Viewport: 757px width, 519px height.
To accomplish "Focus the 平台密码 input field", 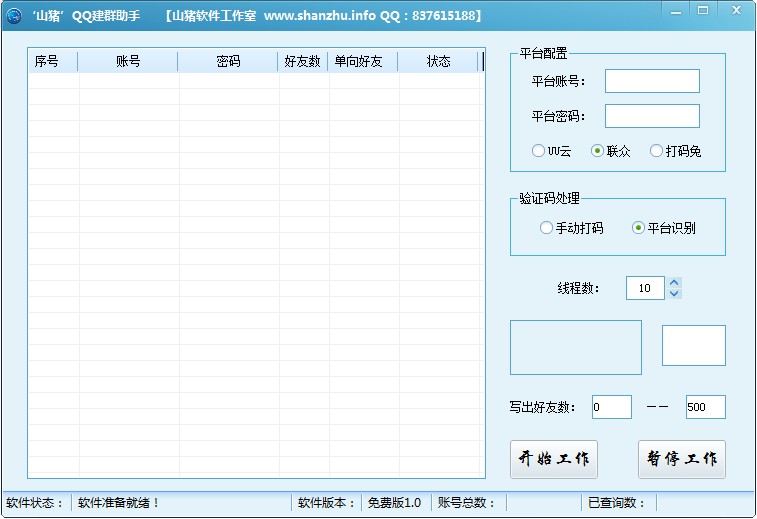I will 652,116.
